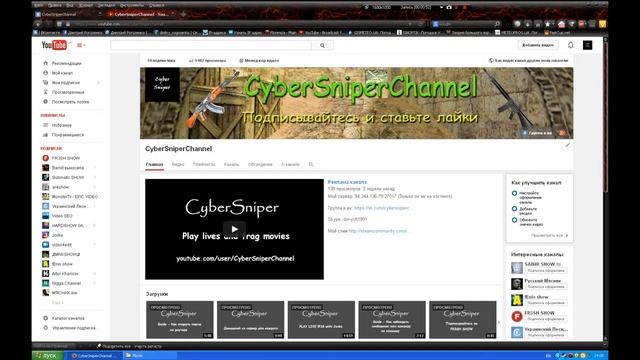The image size is (640, 360).
Task: Click subscribe button under SABIR SHOW
Action: tap(546, 271)
